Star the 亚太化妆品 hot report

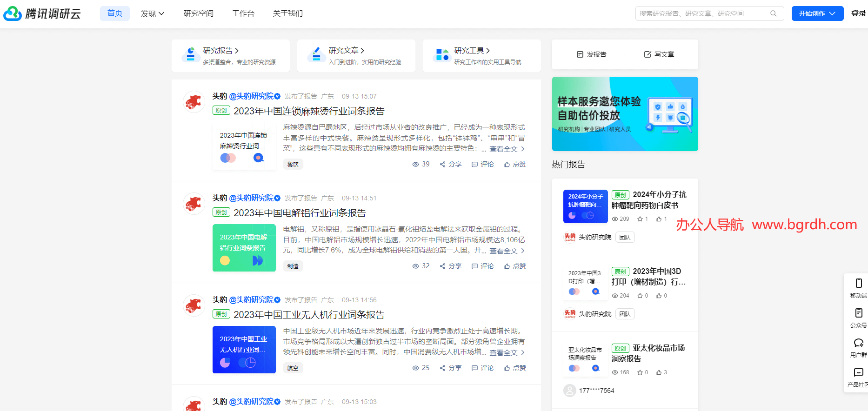pyautogui.click(x=640, y=372)
